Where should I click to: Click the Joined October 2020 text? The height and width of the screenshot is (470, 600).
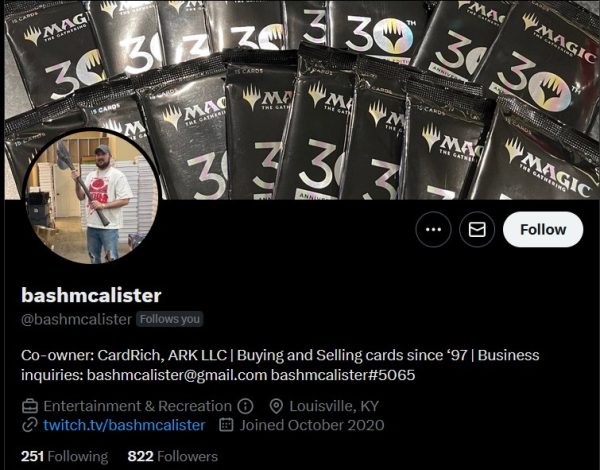(312, 425)
